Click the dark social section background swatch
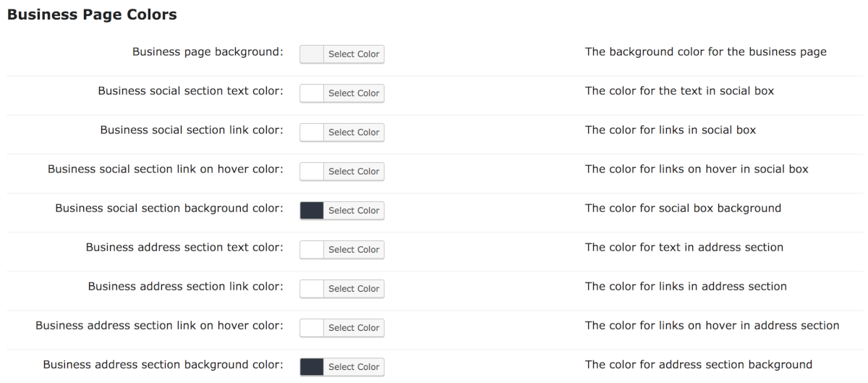Screen dimensions: 868x383 tap(312, 211)
